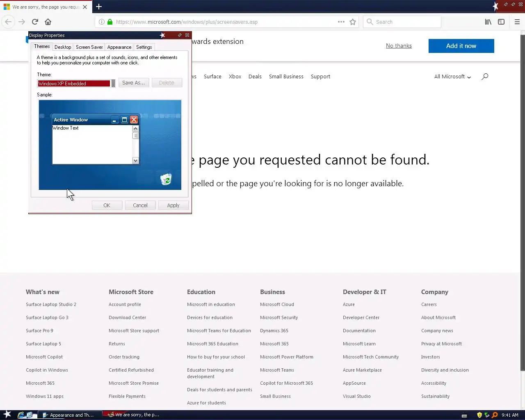Open Deals in the Microsoft nav
Screen dimensions: 525x420
pos(255,76)
